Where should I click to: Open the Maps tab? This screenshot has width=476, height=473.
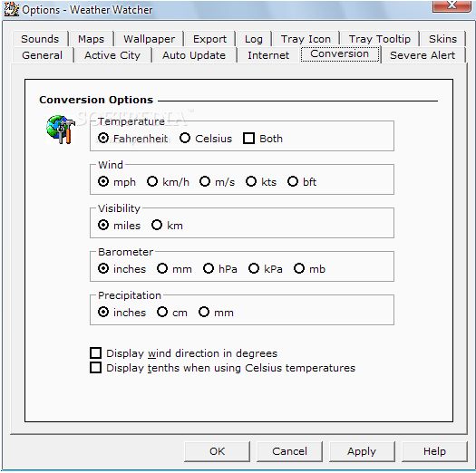91,39
